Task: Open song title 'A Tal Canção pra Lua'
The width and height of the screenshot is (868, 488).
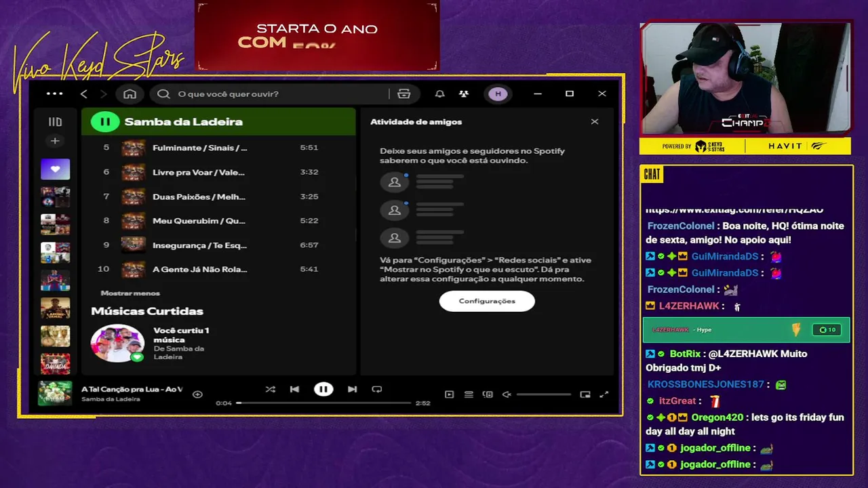Action: click(x=132, y=389)
